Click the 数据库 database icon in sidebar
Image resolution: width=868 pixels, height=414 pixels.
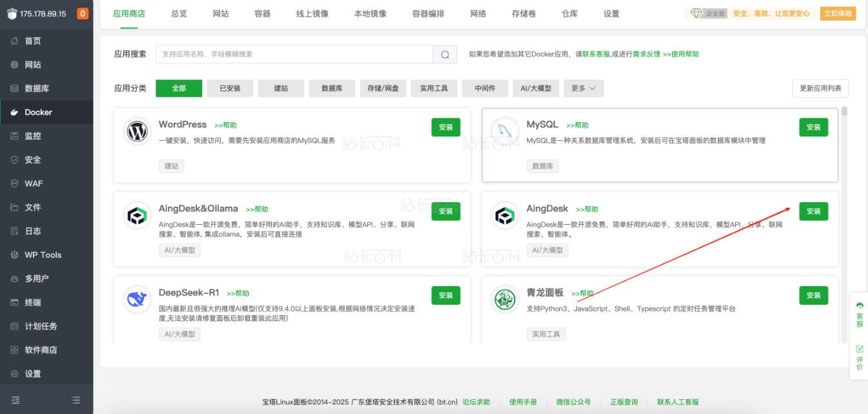[15, 88]
